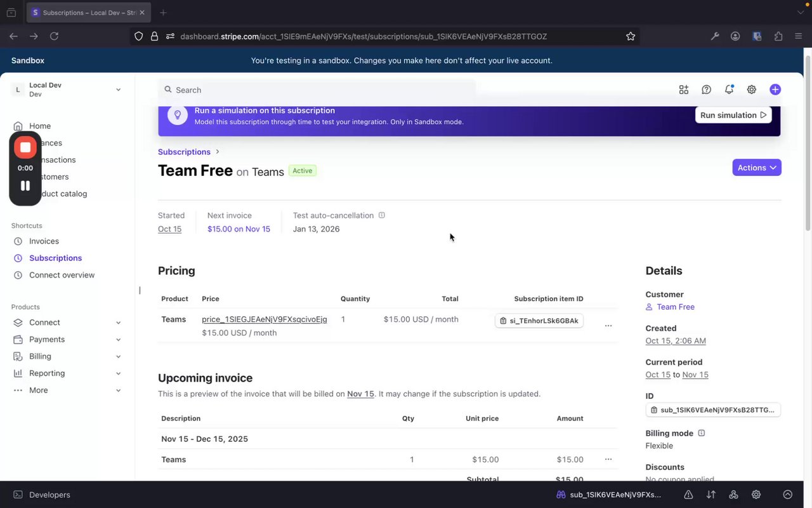Open row options for Teams pricing item
Screen dimensions: 812x508
tap(608, 326)
